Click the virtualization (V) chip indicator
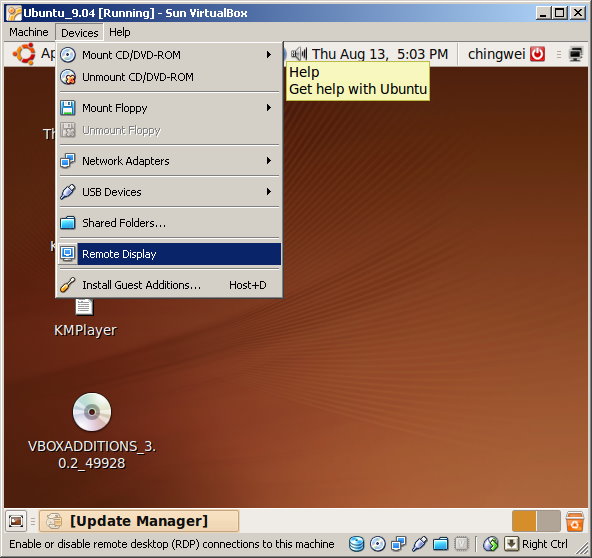Screen dimensions: 592x558 [461, 544]
